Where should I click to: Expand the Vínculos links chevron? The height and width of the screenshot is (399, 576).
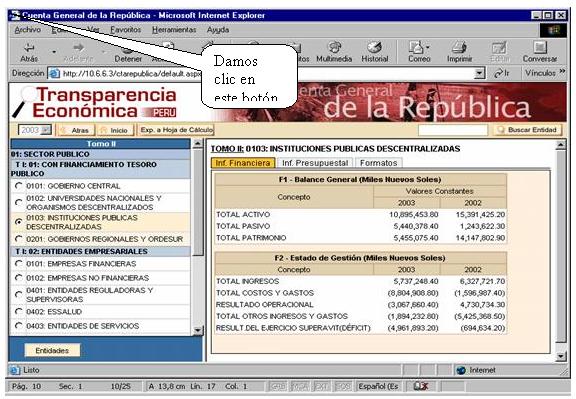coord(562,71)
